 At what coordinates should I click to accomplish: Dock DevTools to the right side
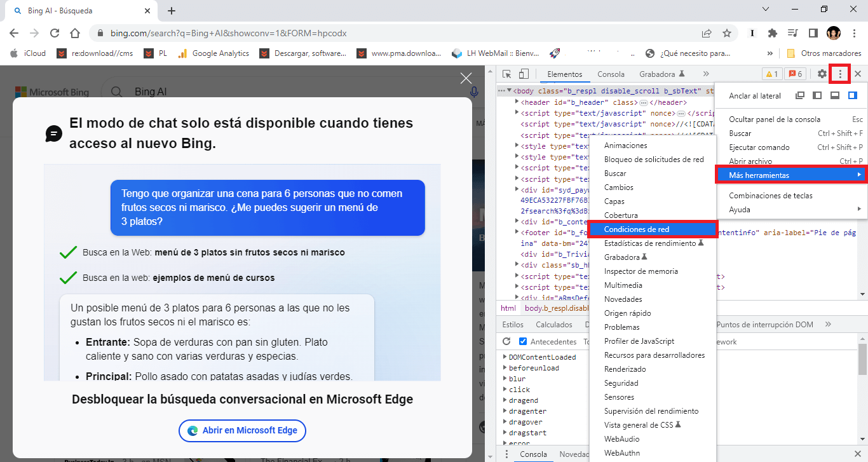pyautogui.click(x=853, y=96)
